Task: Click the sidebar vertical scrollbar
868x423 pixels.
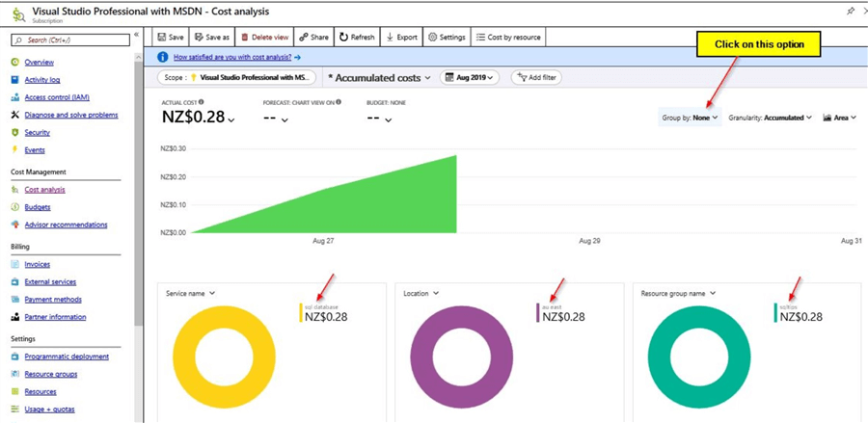Action: click(x=138, y=194)
